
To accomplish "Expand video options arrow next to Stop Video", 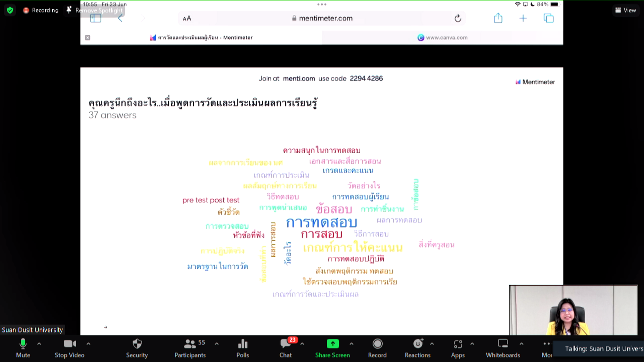I will click(88, 344).
